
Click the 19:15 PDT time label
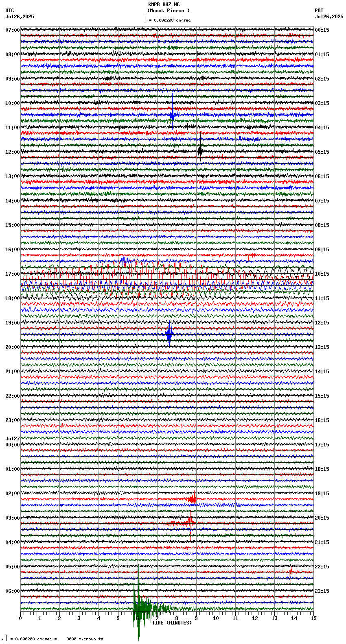click(322, 494)
